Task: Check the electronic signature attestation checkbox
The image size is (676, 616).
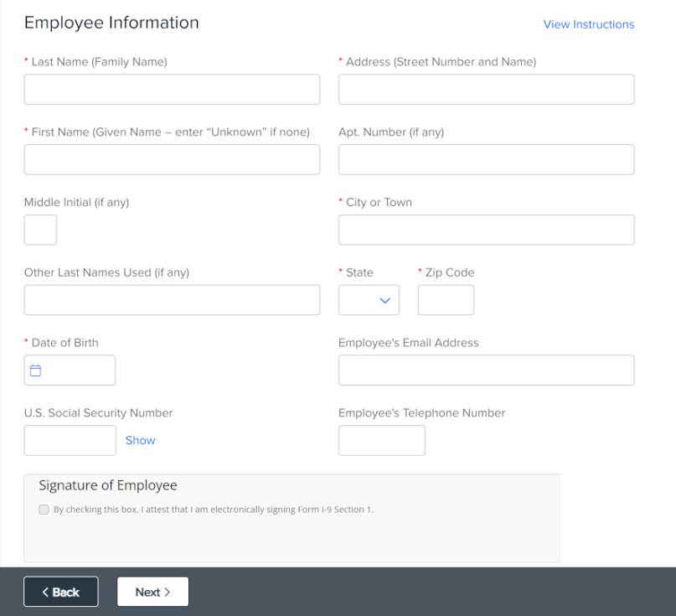Action: [x=43, y=509]
